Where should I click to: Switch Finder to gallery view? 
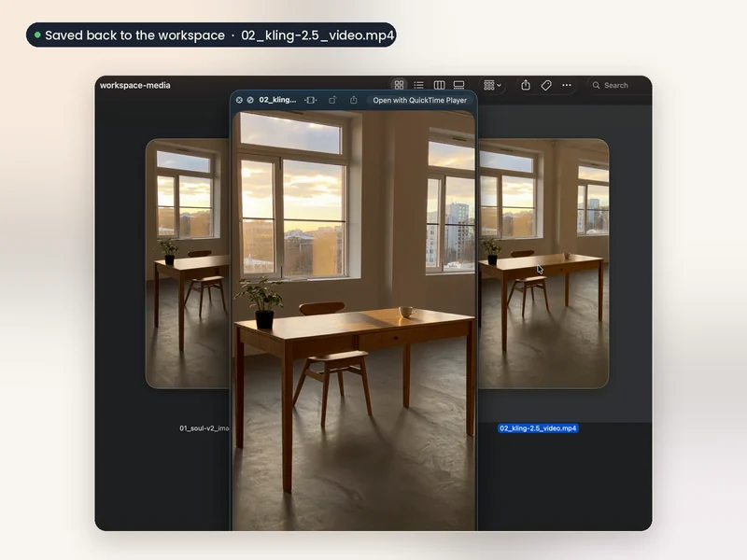pos(458,85)
